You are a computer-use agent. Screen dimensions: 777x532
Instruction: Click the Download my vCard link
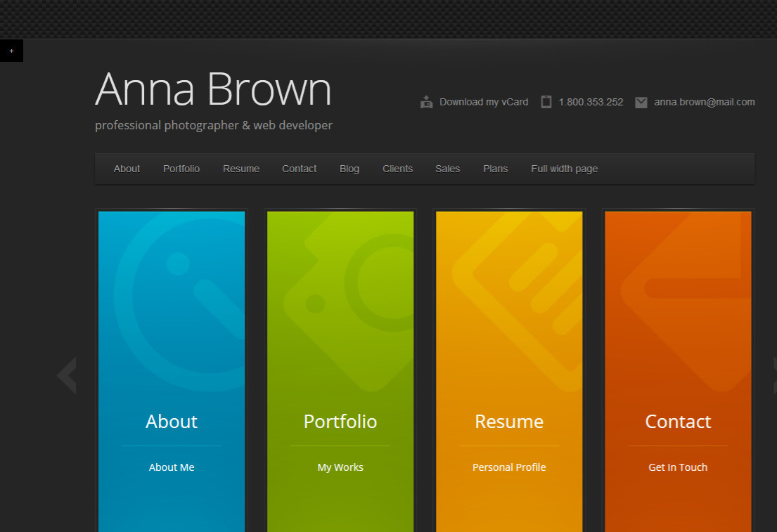[x=484, y=102]
